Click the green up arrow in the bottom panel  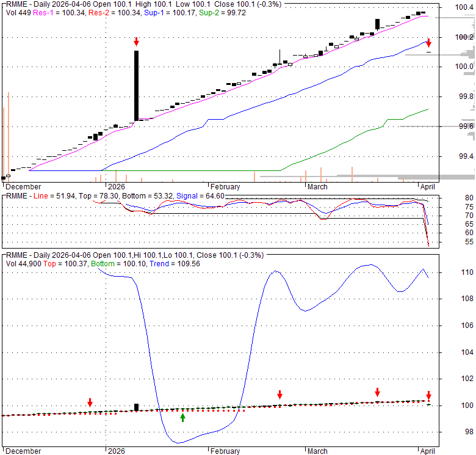182,418
